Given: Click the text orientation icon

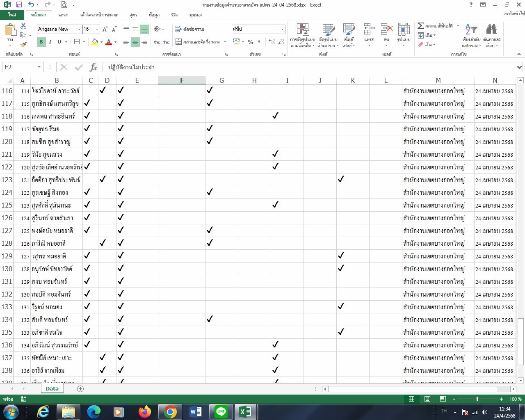Looking at the screenshot, I should click(x=157, y=29).
